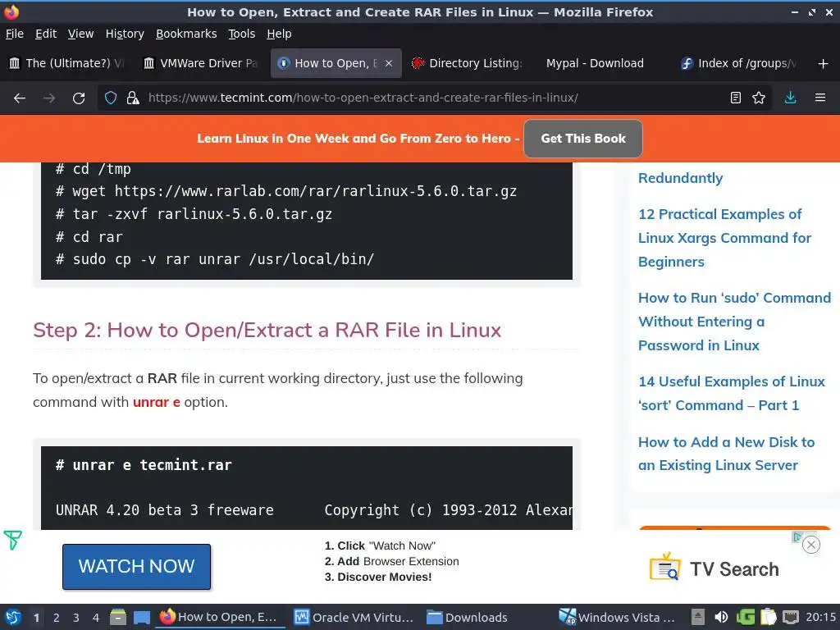840x630 pixels.
Task: Open the Downloads taskbar window
Action: point(467,617)
